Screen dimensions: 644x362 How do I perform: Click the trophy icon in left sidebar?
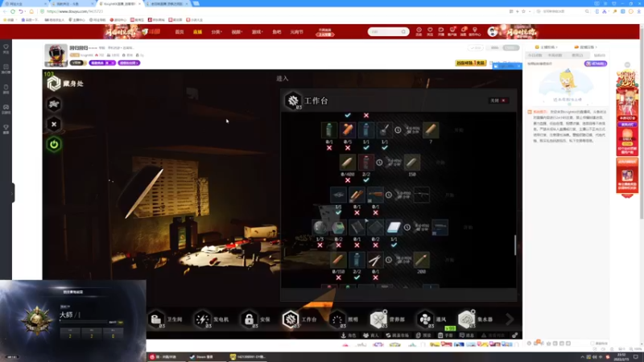point(6,129)
